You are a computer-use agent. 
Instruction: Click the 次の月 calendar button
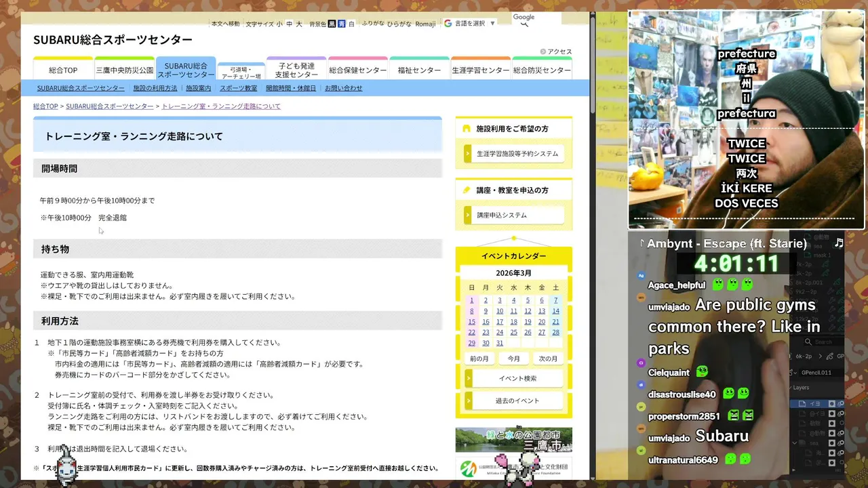point(548,359)
